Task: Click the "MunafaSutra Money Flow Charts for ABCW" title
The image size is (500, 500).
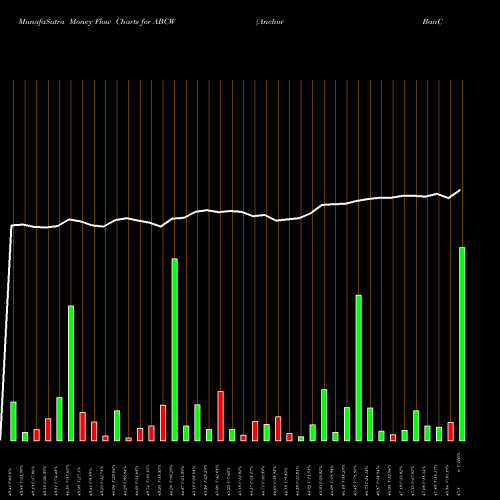Action: point(97,22)
